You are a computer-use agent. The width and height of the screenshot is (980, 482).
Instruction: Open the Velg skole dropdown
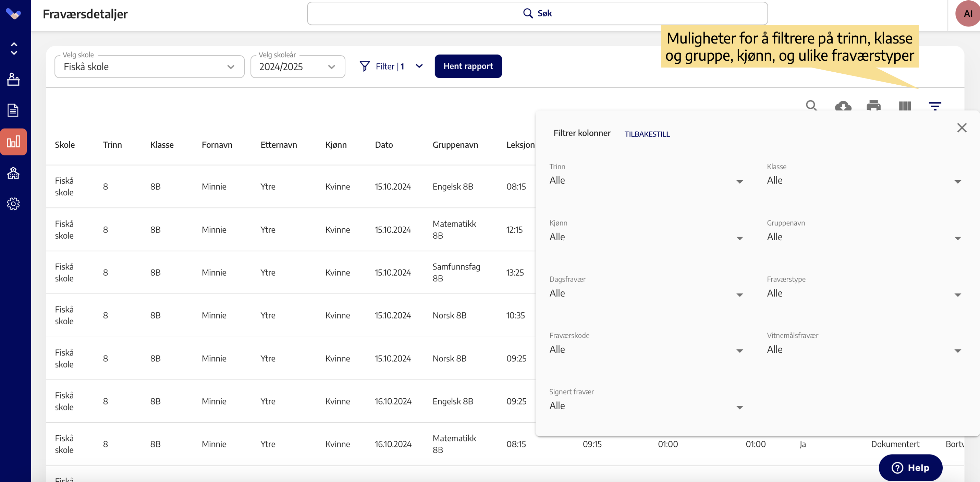tap(149, 67)
